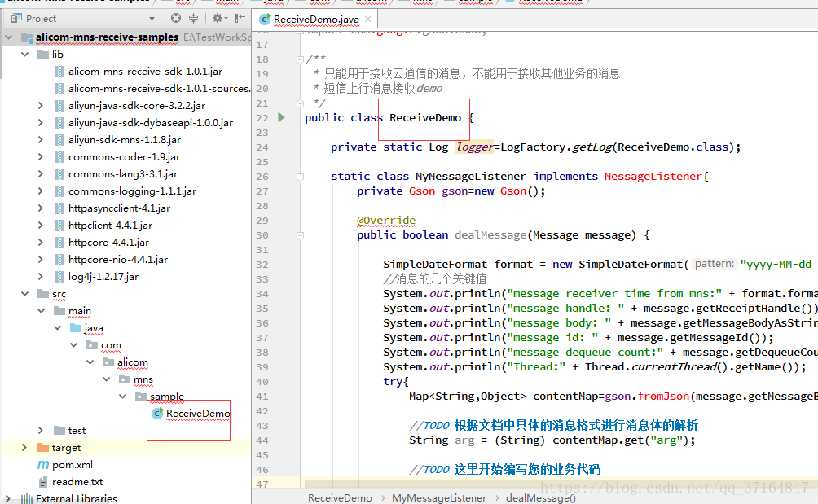
Task: Click the MyMessageListener breadcrumb
Action: 439,497
